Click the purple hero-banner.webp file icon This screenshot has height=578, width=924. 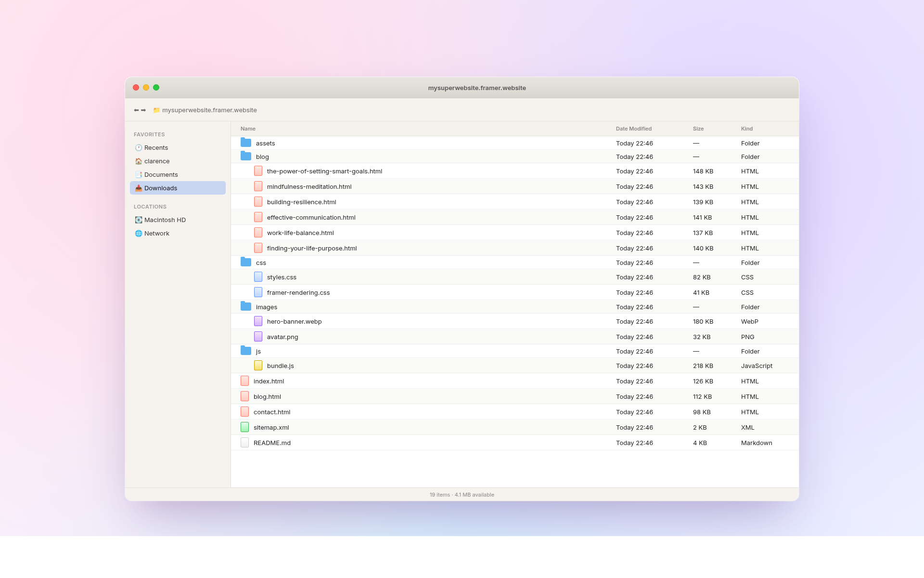pos(258,321)
